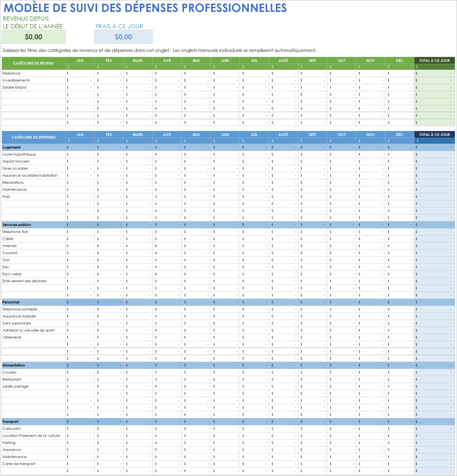This screenshot has height=476, width=457.
Task: Click the MAI header in expenses table
Action: pyautogui.click(x=196, y=134)
